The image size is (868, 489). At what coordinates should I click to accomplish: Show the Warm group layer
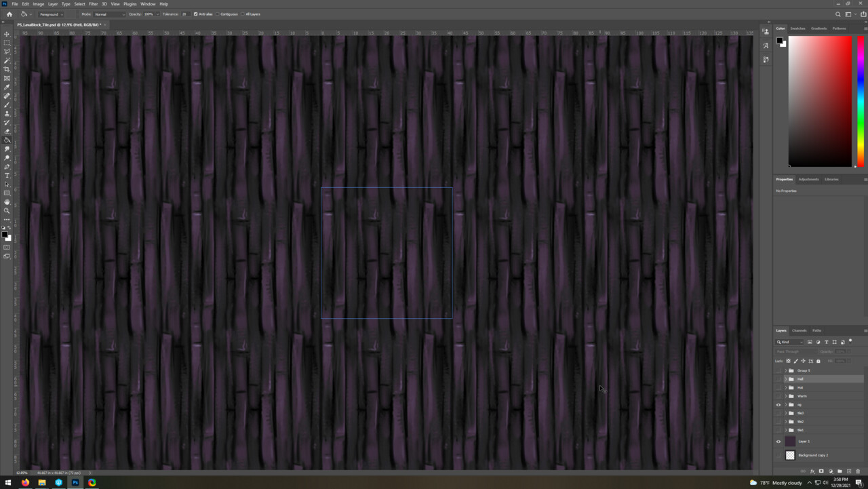[778, 396]
